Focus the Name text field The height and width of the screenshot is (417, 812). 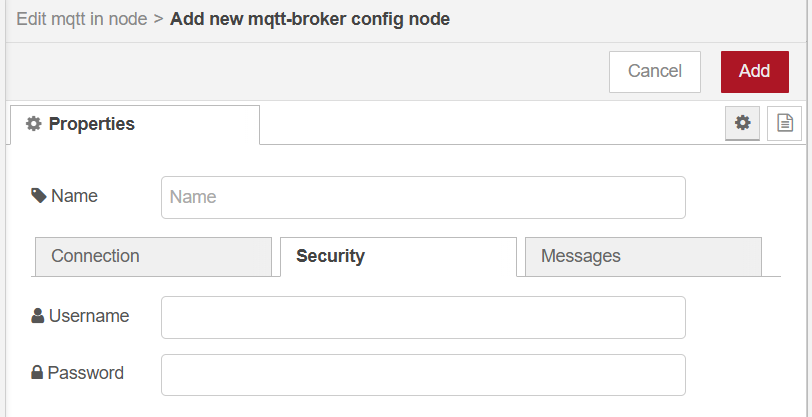pyautogui.click(x=423, y=197)
